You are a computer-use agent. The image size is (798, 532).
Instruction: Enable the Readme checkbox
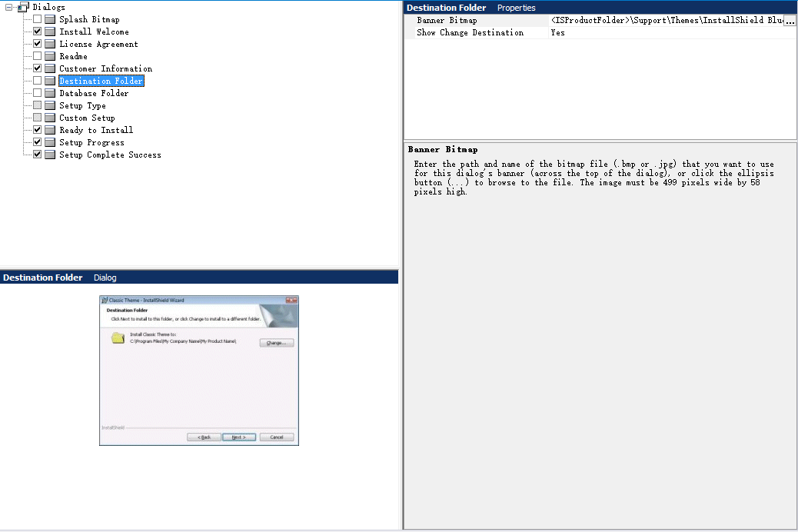click(37, 56)
